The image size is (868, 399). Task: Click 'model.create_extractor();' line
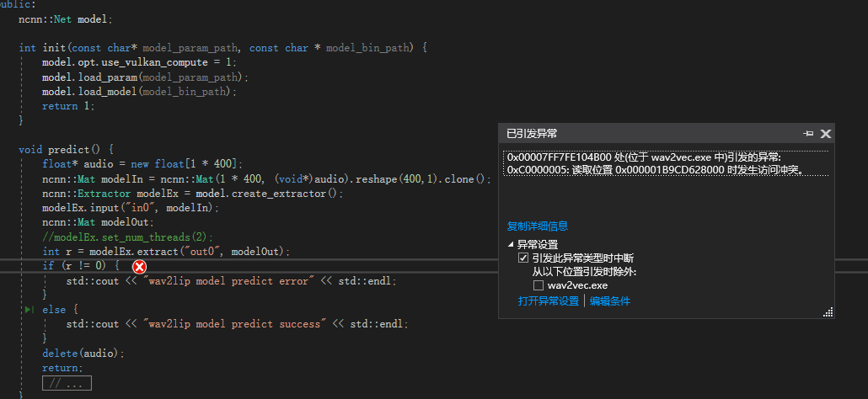193,194
